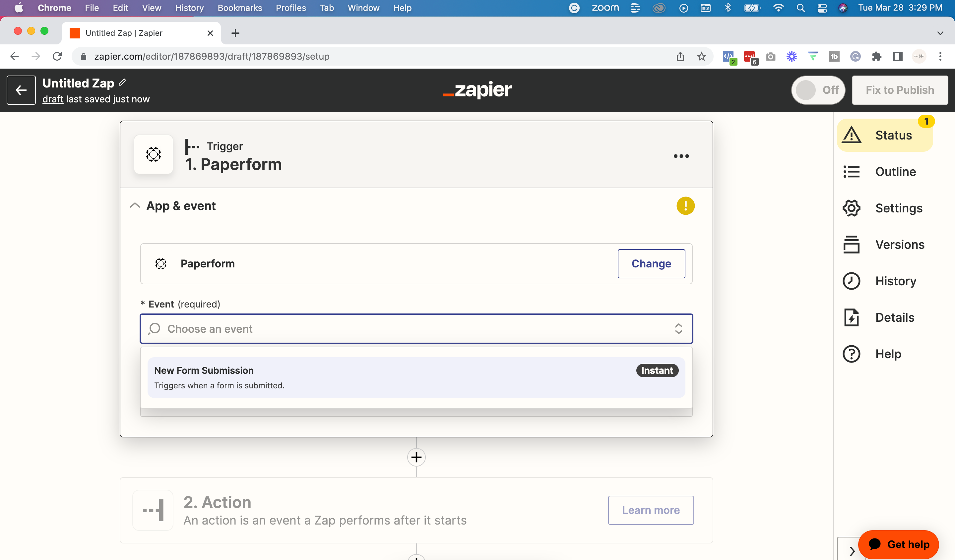Close the Untitled Zap browser tab

tap(210, 33)
